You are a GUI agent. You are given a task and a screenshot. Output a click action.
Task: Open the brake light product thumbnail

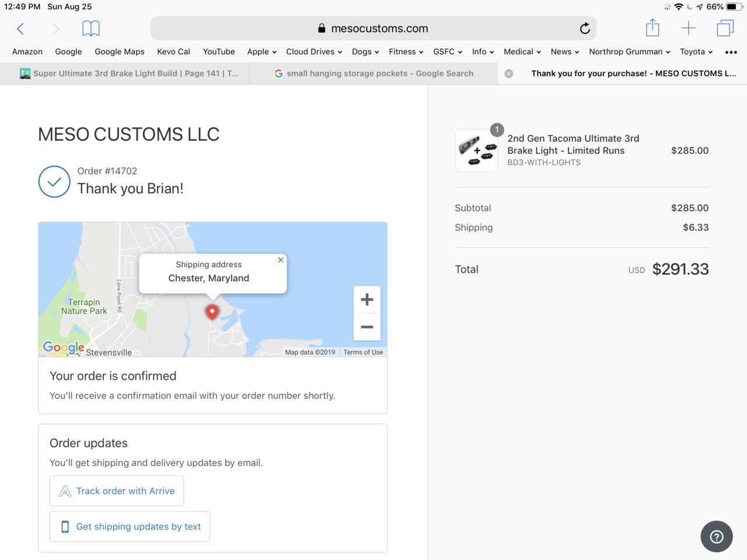(476, 150)
